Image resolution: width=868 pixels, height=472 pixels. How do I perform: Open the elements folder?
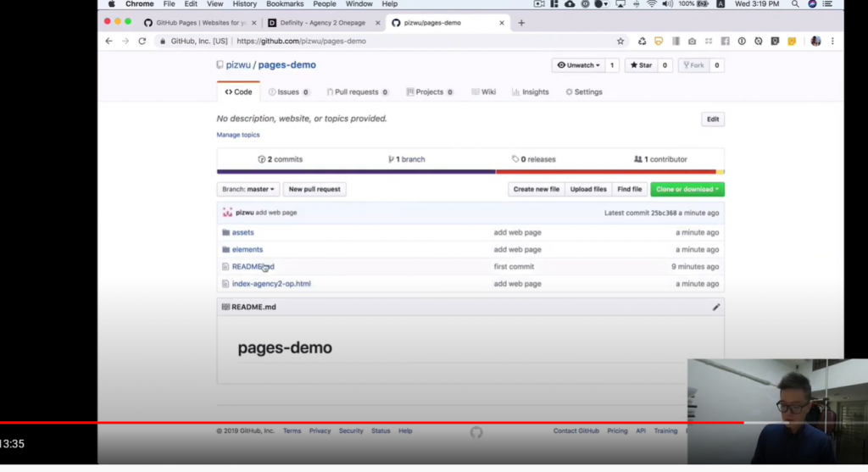[x=248, y=249]
